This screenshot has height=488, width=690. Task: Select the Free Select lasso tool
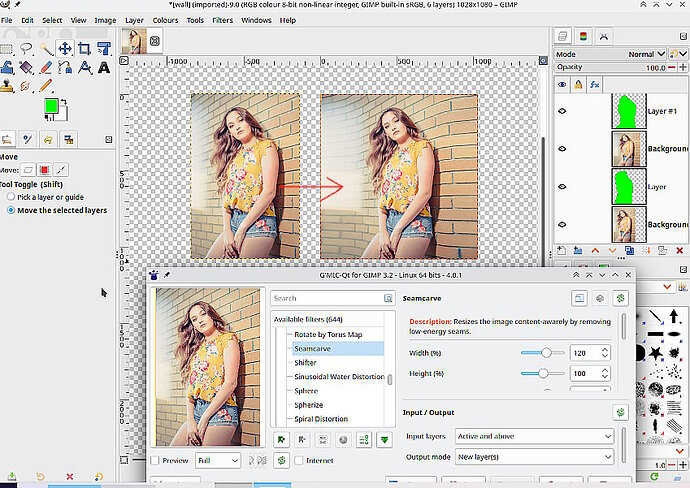(26, 48)
